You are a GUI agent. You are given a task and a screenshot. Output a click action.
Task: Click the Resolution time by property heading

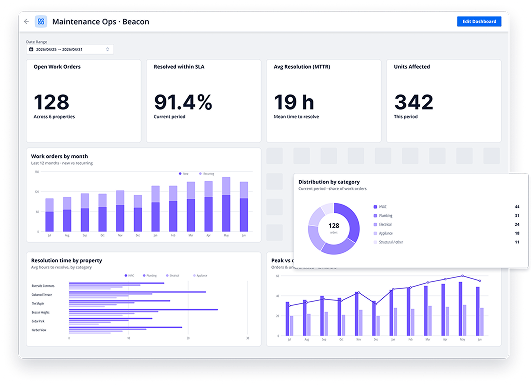[x=66, y=260]
